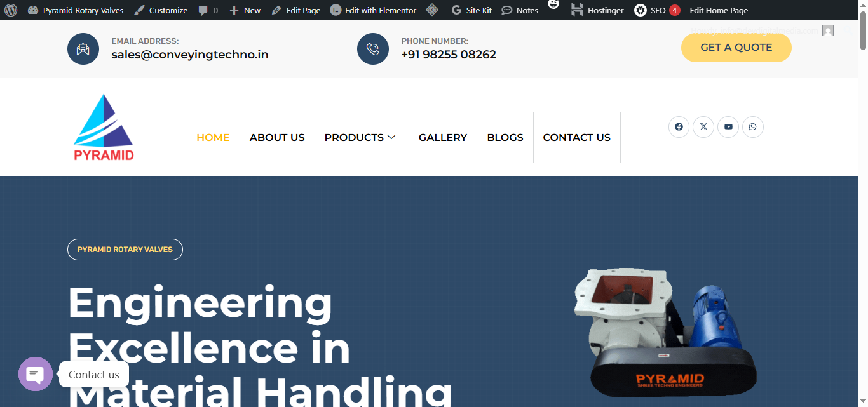Open the WhatsApp social icon
Screen dimensions: 868x407
[x=753, y=127]
